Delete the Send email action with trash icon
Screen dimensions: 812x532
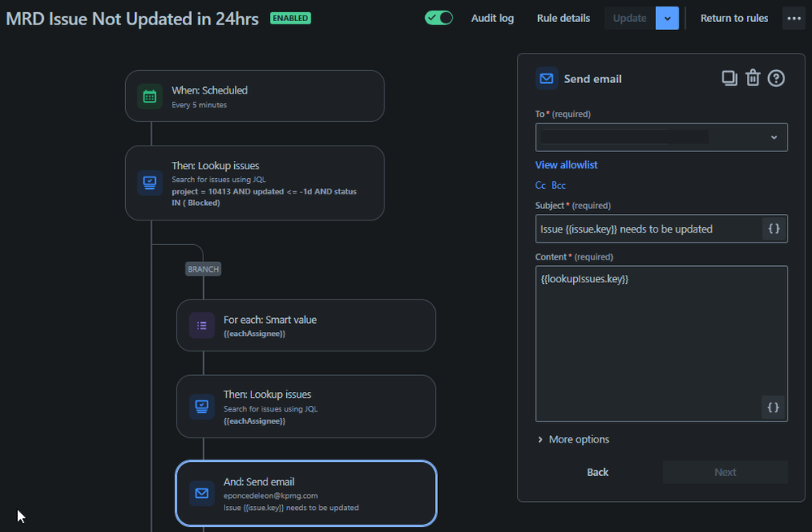(x=753, y=77)
